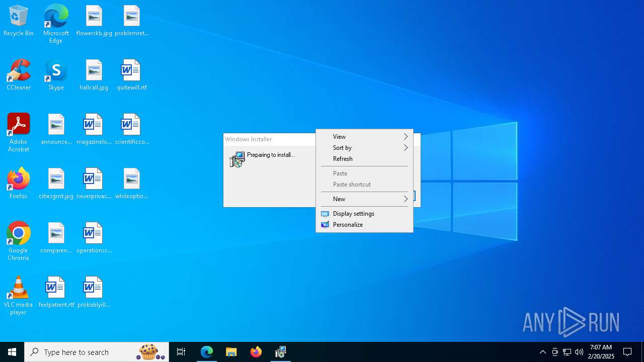Click the muffin icon in the search box
Screen dimensions: 644x362
[x=150, y=352]
